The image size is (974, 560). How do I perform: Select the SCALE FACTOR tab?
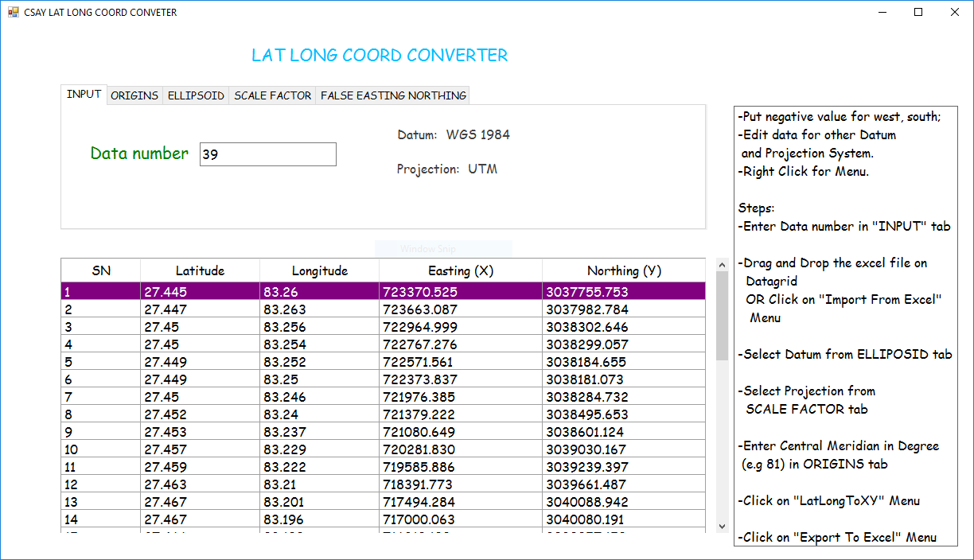click(x=272, y=95)
